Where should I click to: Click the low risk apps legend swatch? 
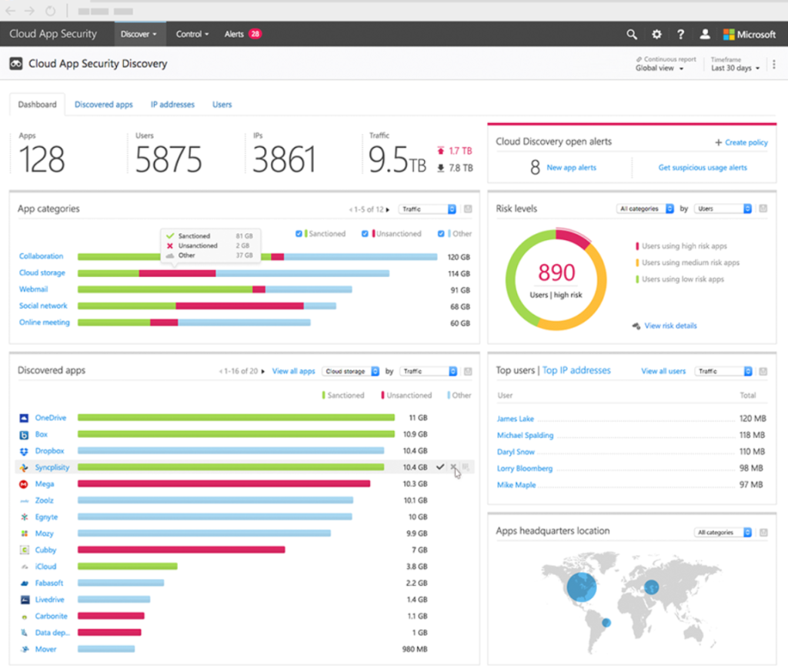click(x=637, y=279)
